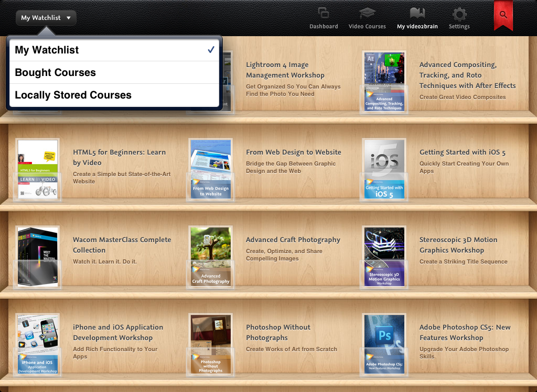This screenshot has height=392, width=537.
Task: Open Advanced Compositing After Effects course cover
Action: point(384,82)
